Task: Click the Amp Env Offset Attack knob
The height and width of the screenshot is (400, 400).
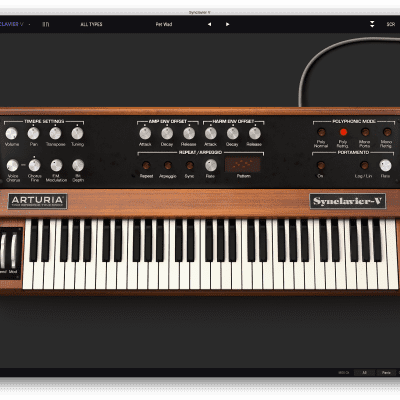Action: [x=145, y=133]
